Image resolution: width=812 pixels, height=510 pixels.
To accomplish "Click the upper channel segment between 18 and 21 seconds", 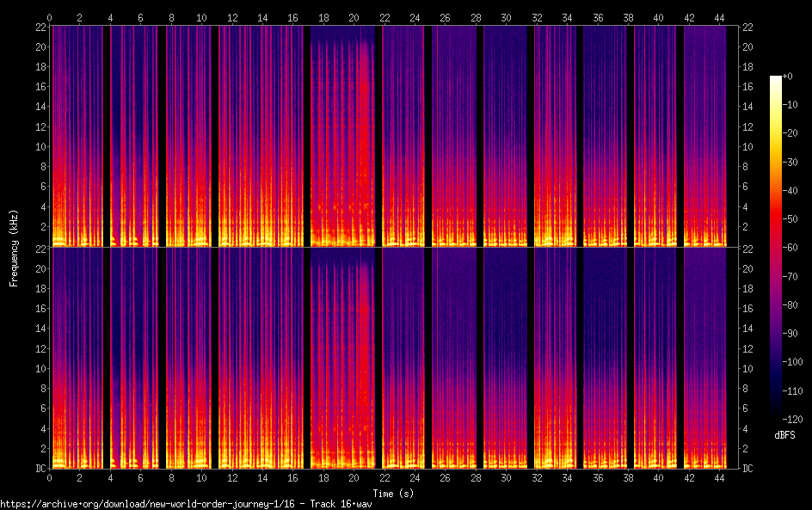I will [x=342, y=138].
